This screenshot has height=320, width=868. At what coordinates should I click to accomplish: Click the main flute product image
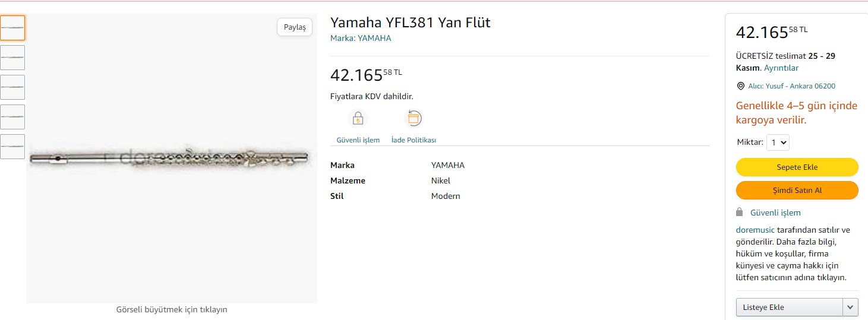[x=172, y=159]
